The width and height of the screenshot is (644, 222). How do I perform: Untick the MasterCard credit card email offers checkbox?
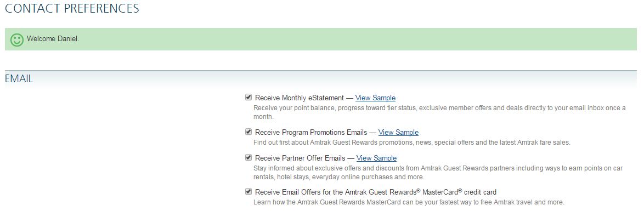point(248,192)
